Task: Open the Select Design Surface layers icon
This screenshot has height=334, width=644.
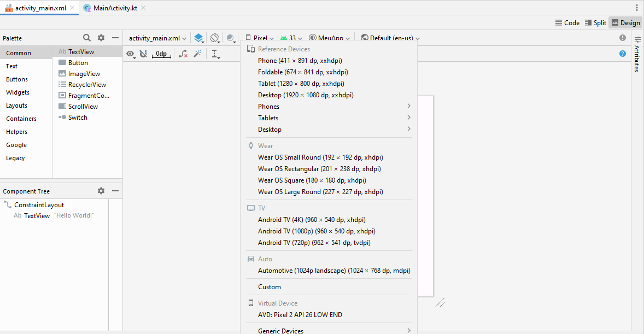Action: tap(199, 38)
